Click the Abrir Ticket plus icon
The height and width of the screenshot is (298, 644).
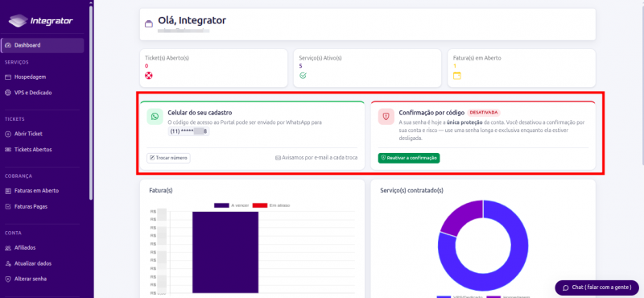click(x=8, y=134)
